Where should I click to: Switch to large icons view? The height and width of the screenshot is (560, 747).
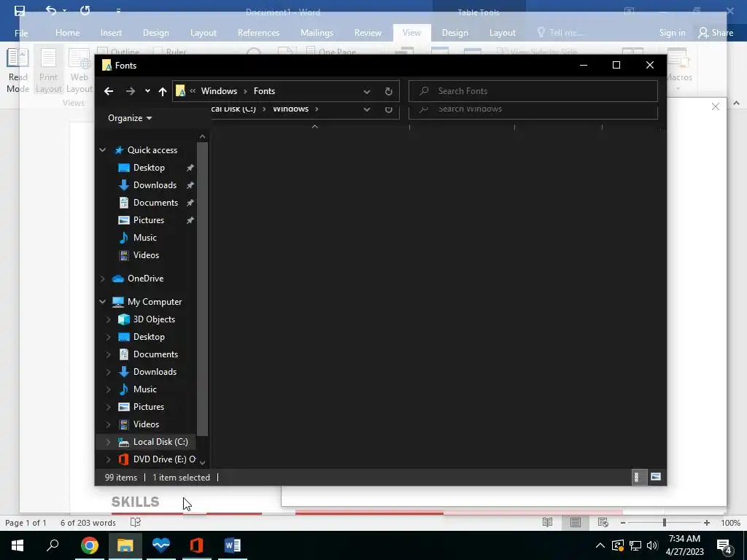[656, 477]
